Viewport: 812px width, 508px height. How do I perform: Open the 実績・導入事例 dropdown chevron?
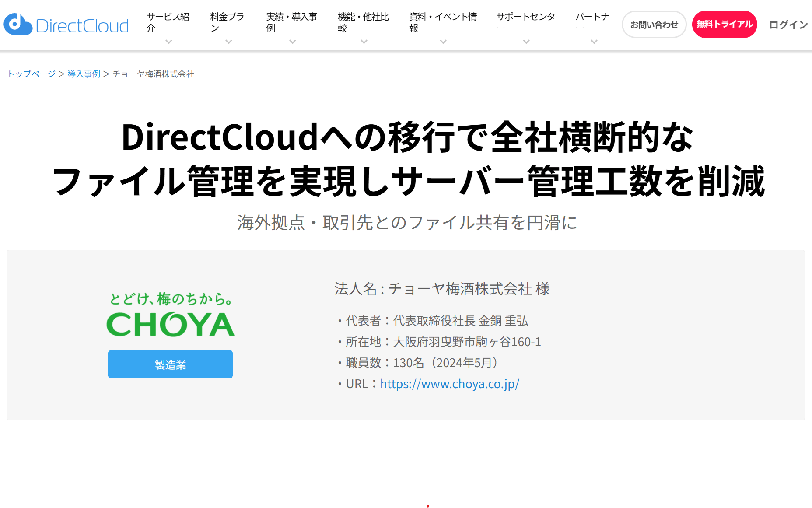coord(293,42)
